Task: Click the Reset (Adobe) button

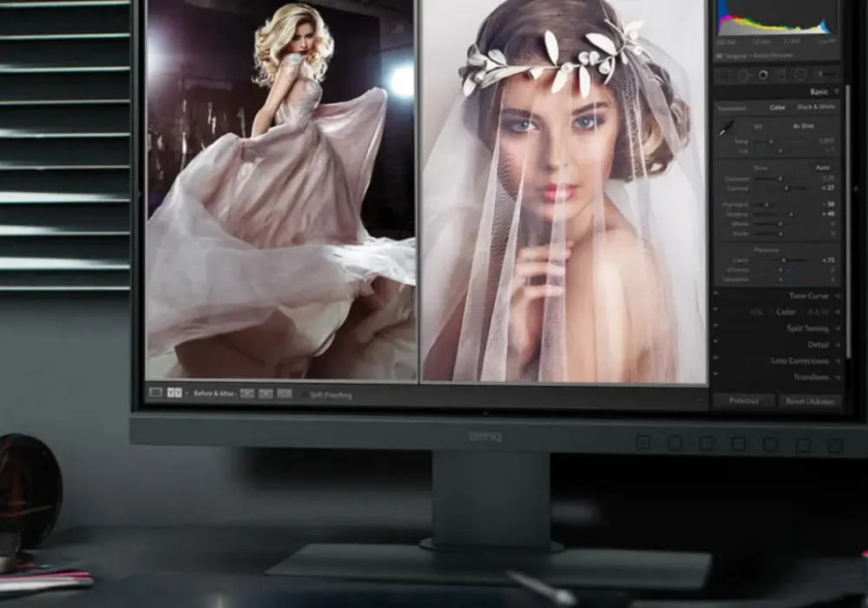Action: pos(809,401)
